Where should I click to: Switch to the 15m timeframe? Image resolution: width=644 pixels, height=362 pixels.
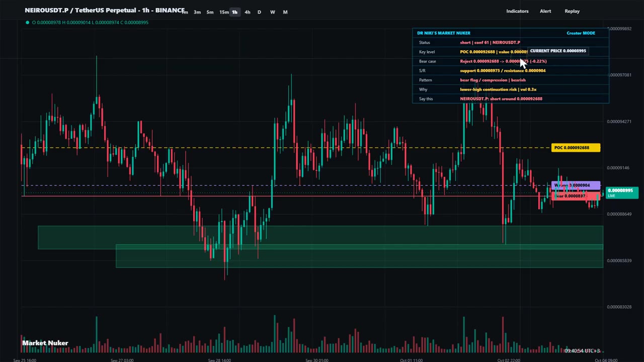click(224, 12)
